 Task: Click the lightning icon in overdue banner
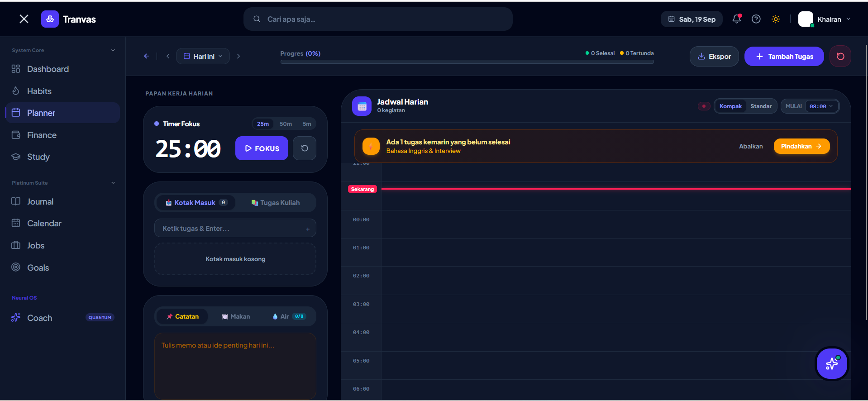pyautogui.click(x=371, y=146)
